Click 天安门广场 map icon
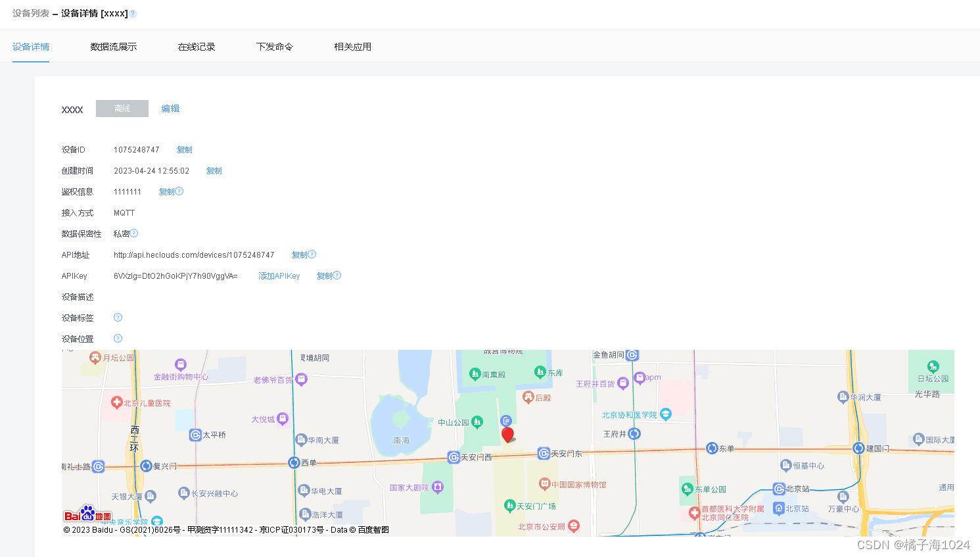This screenshot has width=980, height=557. 509,506
